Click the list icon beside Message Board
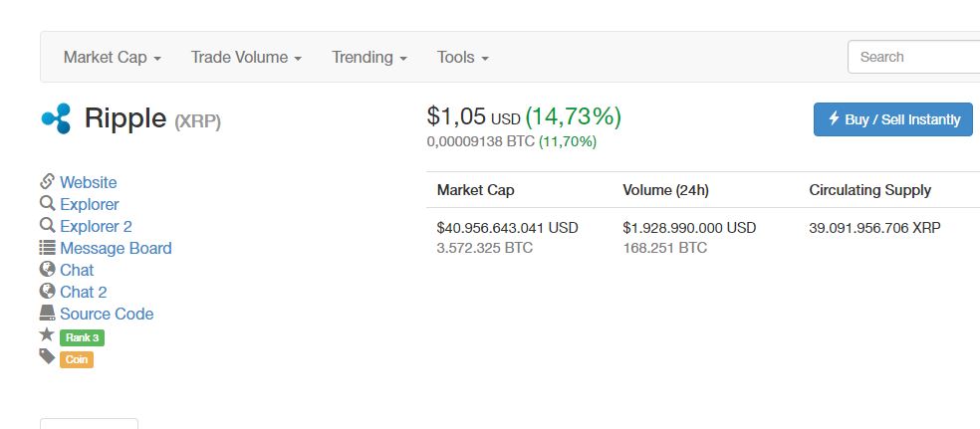980x429 pixels. point(47,248)
